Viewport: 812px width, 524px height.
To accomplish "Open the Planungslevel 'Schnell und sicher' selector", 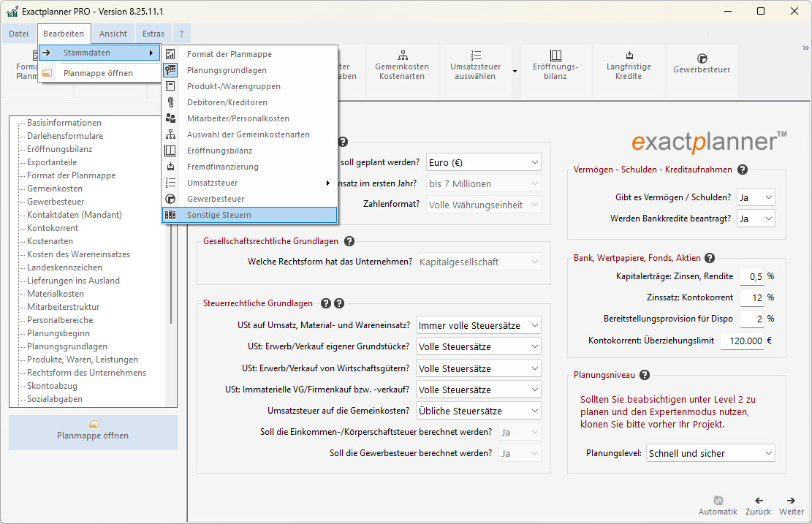I will tap(709, 452).
